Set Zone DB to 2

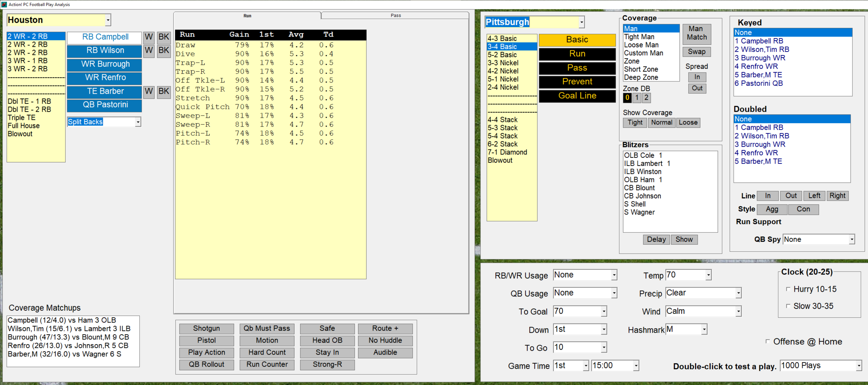point(646,98)
